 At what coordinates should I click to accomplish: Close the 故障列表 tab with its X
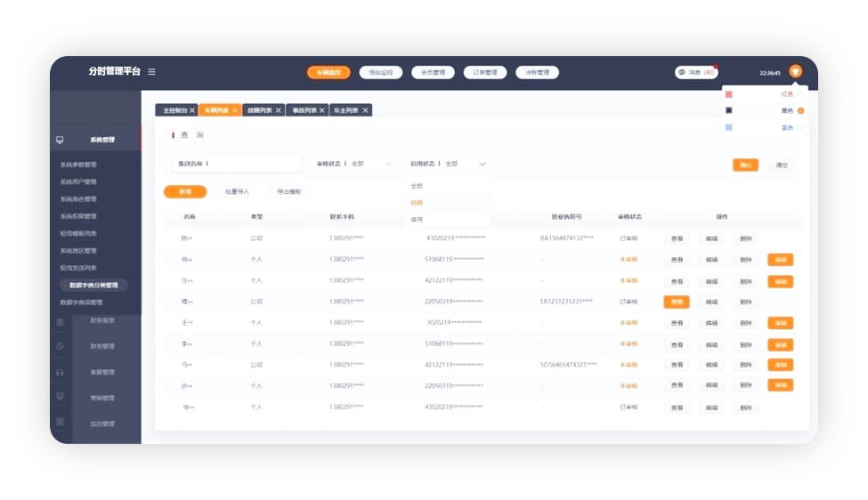pos(279,110)
